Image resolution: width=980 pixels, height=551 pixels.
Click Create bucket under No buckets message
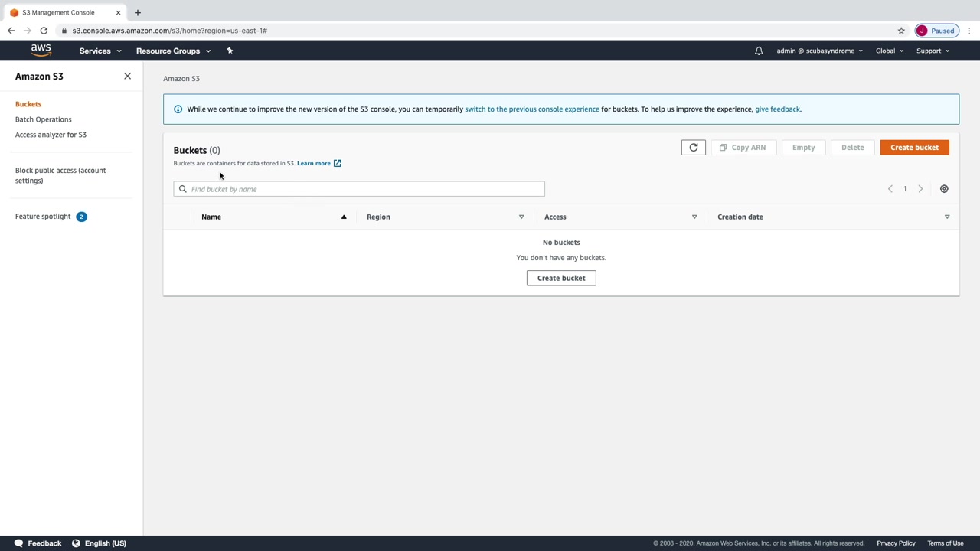[x=561, y=278]
